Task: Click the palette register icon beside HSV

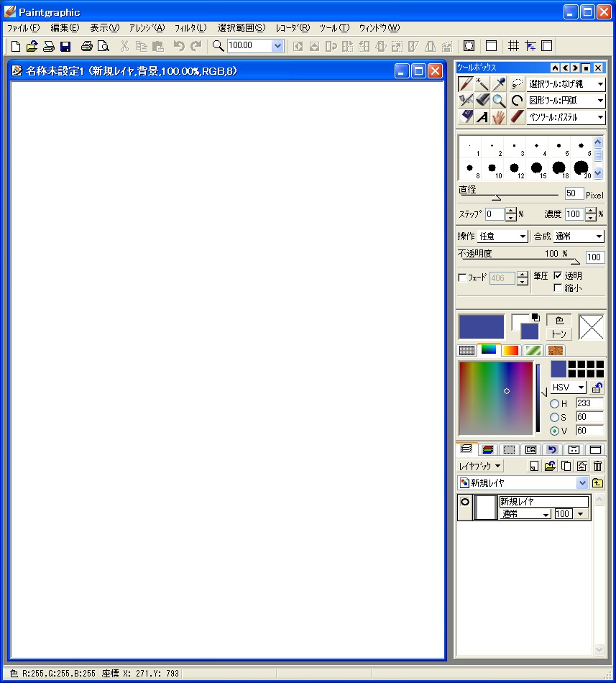Action: pyautogui.click(x=597, y=388)
